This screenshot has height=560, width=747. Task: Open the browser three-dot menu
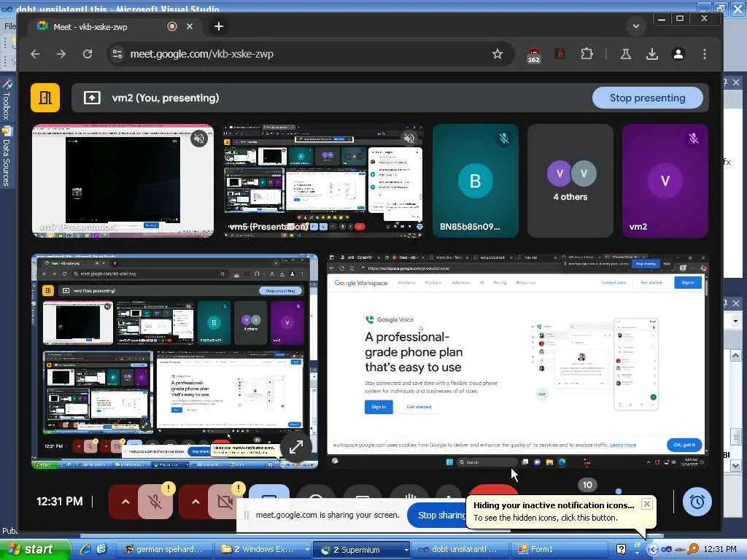coord(705,54)
